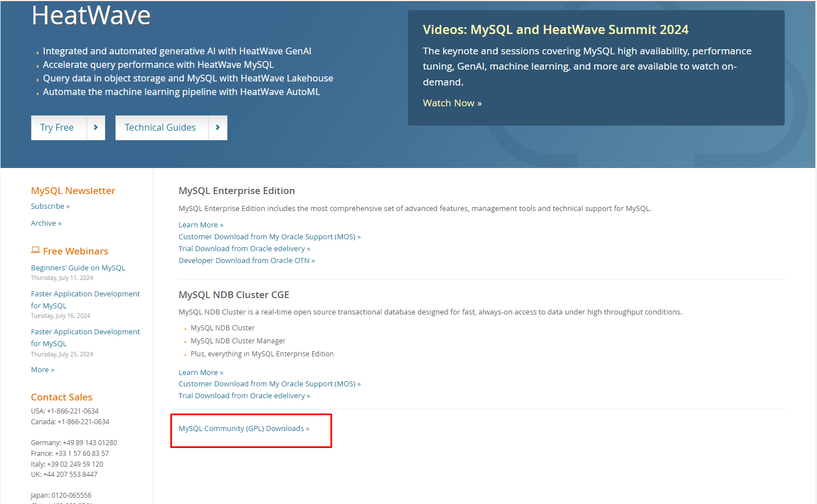
Task: Click bullet about HeatWave Lakehouse
Action: [x=188, y=78]
